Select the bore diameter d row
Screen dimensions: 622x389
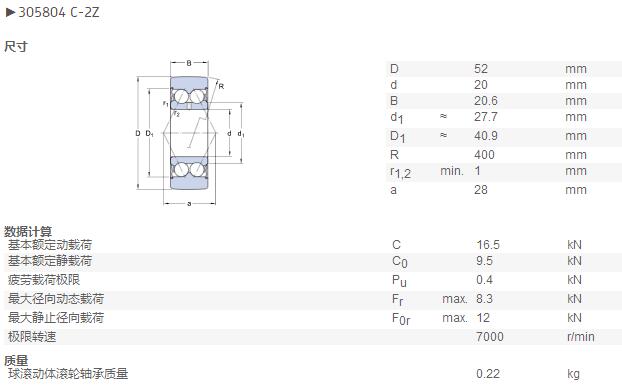point(504,85)
